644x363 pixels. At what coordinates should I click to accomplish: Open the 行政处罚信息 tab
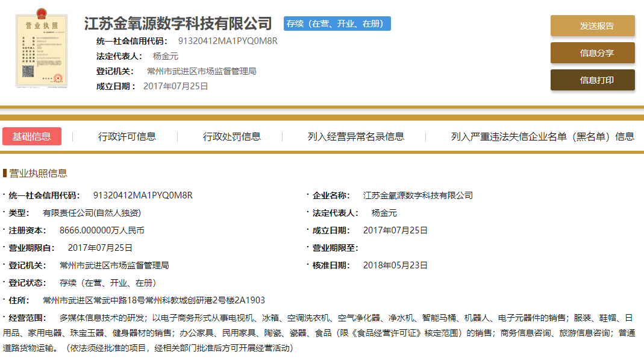click(x=231, y=136)
